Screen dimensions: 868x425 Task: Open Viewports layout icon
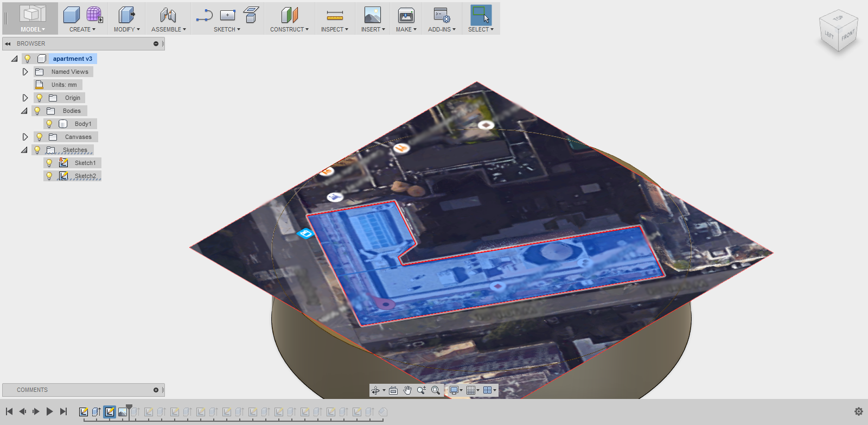click(487, 390)
